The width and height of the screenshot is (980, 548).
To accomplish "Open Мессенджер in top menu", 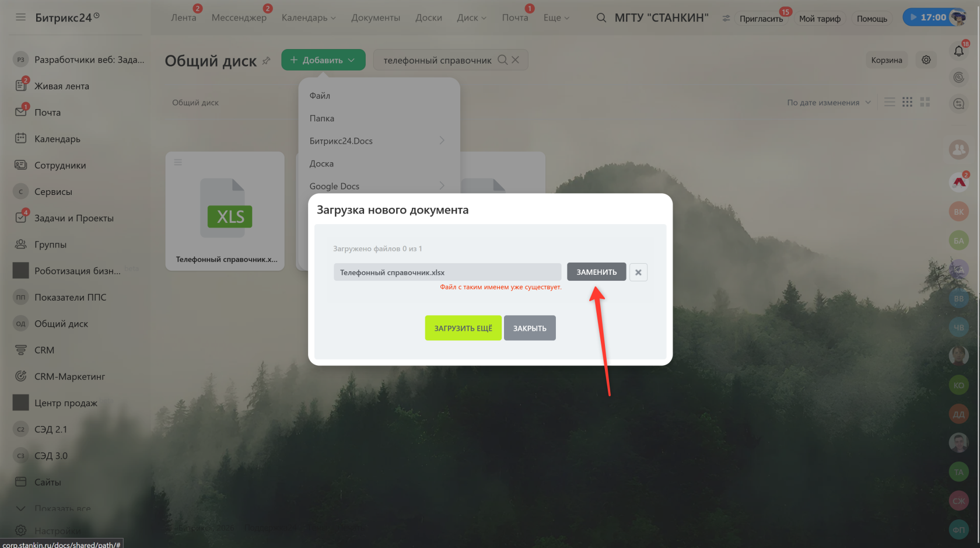I will pos(239,18).
